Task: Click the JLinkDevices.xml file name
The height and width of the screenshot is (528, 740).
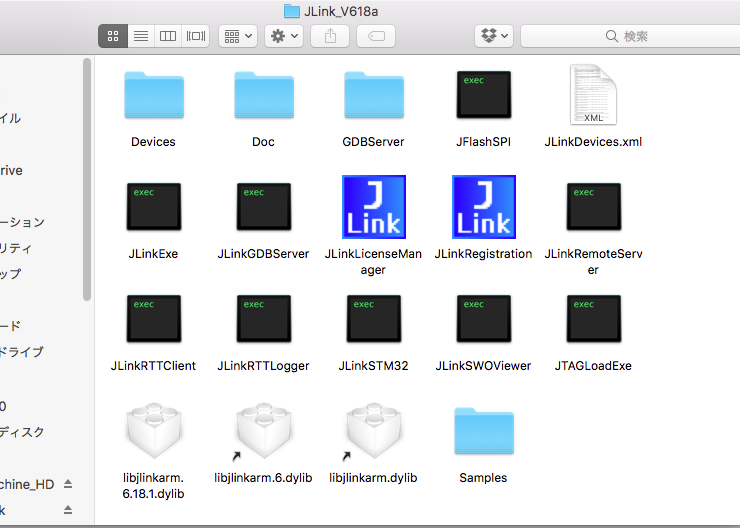Action: coord(593,142)
